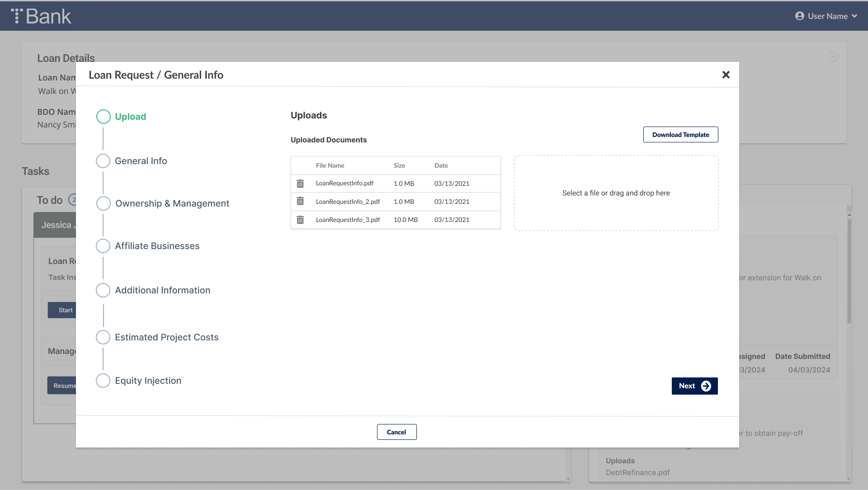This screenshot has width=868, height=490.
Task: Click the file drag and drop area
Action: 616,193
